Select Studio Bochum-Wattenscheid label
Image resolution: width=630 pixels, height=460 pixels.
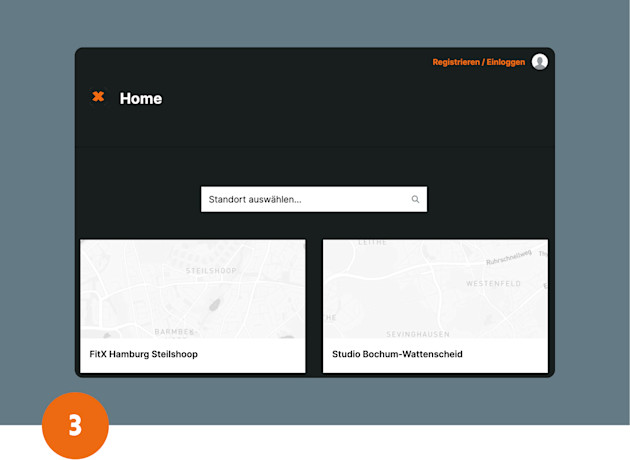click(397, 354)
